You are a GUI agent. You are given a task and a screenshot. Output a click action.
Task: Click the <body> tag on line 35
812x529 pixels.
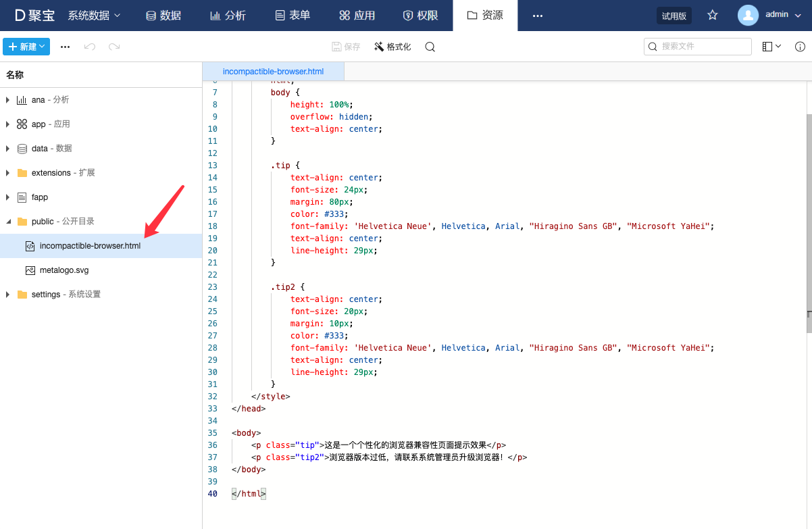(246, 433)
